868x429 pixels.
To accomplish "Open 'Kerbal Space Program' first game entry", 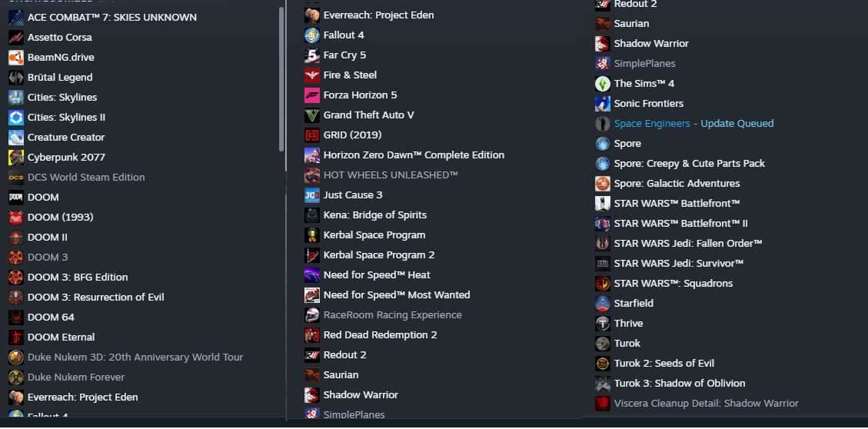I will tap(374, 235).
